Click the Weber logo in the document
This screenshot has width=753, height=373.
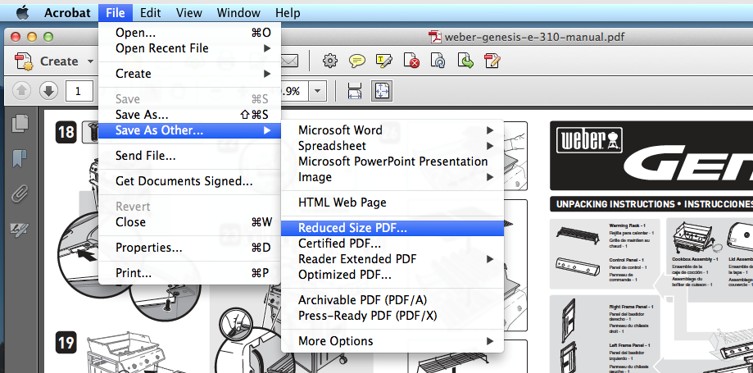pyautogui.click(x=589, y=140)
